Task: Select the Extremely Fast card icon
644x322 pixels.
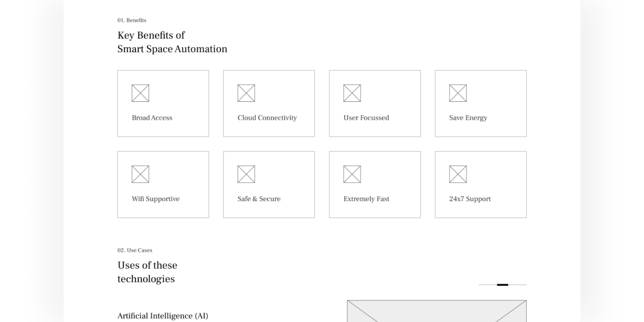Action: (352, 174)
